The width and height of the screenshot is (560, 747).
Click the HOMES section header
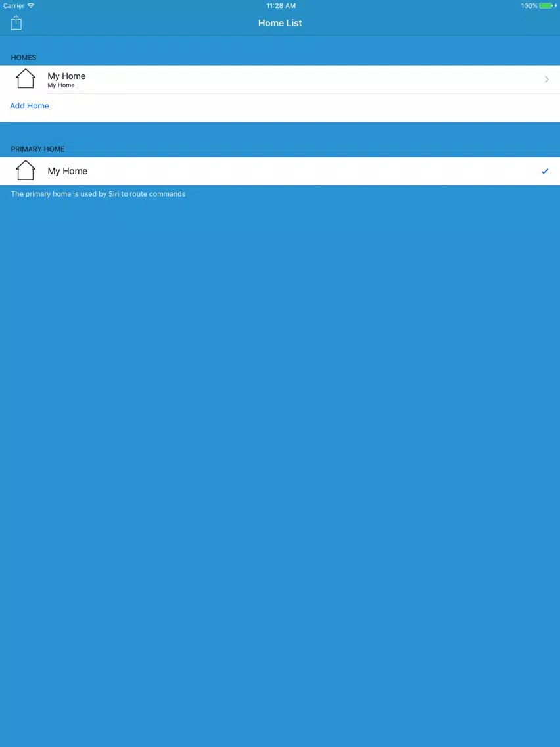coord(24,57)
